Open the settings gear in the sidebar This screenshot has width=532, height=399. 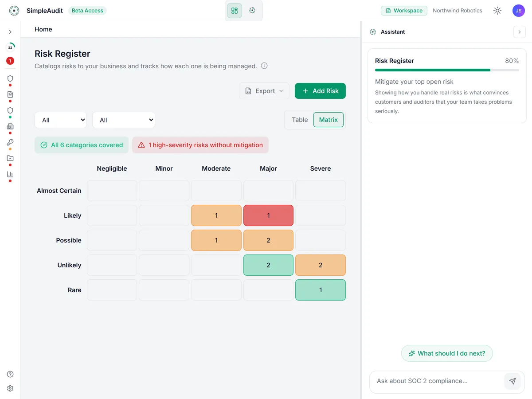(x=10, y=388)
